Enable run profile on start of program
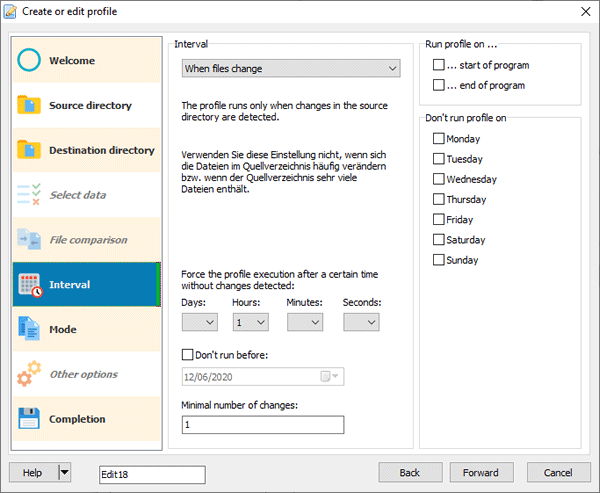Screen dimensions: 600x493 (x=439, y=65)
